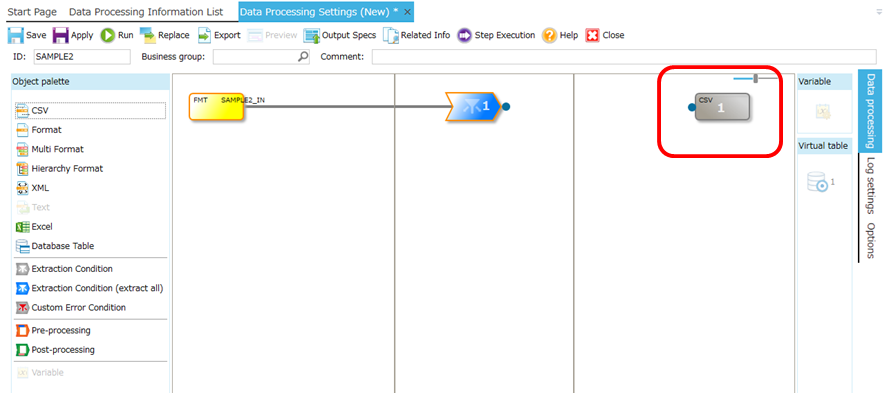Click the blue extraction condition node
The width and height of the screenshot is (888, 393).
473,106
